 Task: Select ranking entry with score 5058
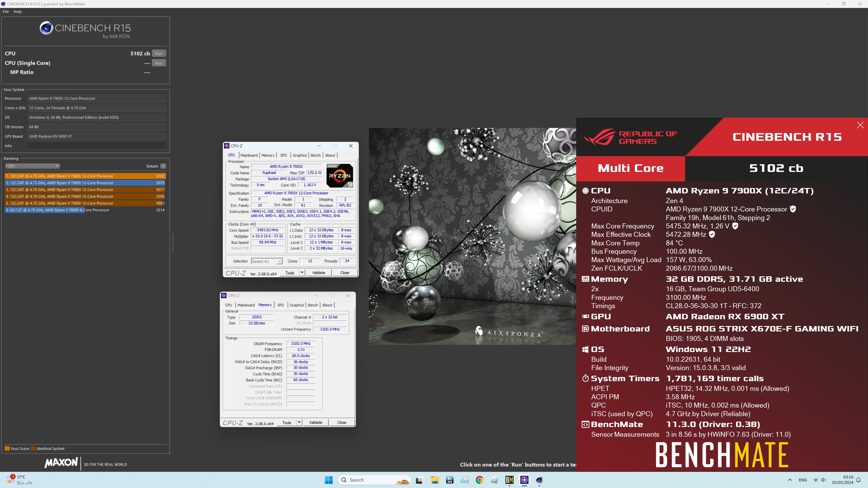coord(85,196)
